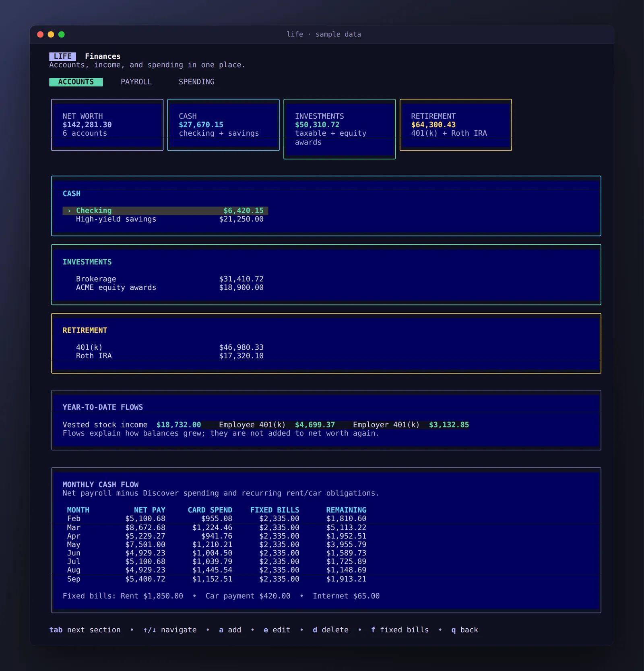Click the FIXED BILLS column header
The width and height of the screenshot is (644, 671).
(x=275, y=510)
